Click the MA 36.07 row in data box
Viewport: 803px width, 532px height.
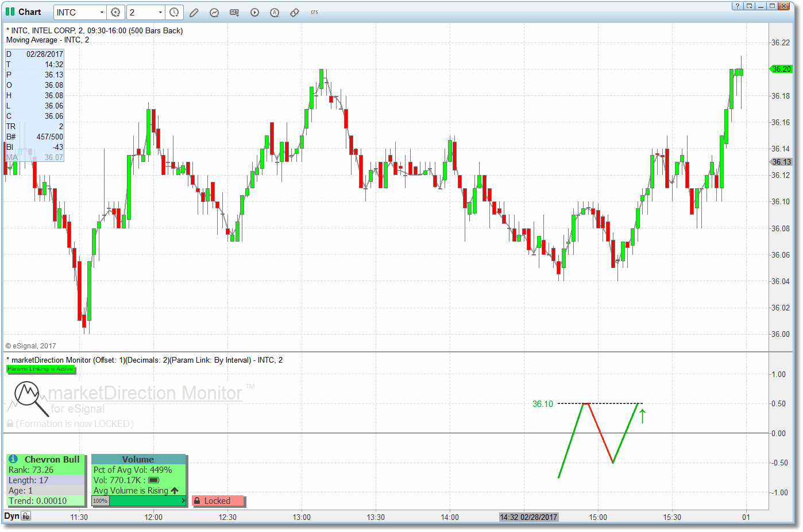(34, 157)
